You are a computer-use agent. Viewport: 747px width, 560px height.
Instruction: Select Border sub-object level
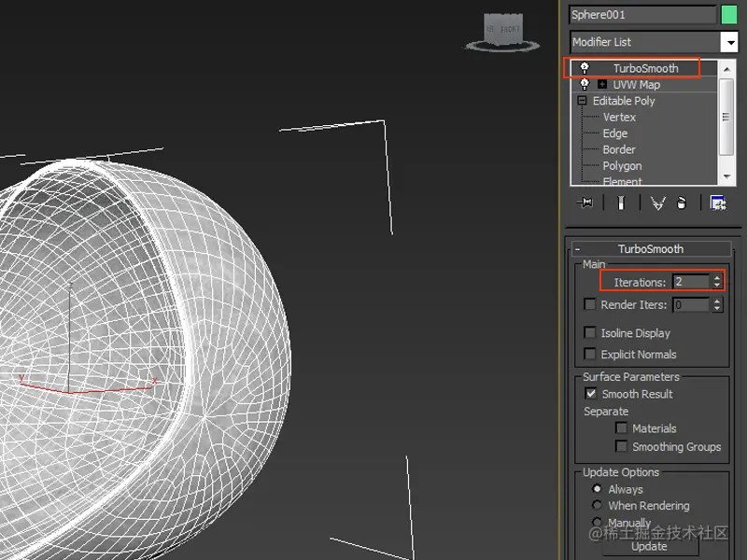(x=619, y=149)
